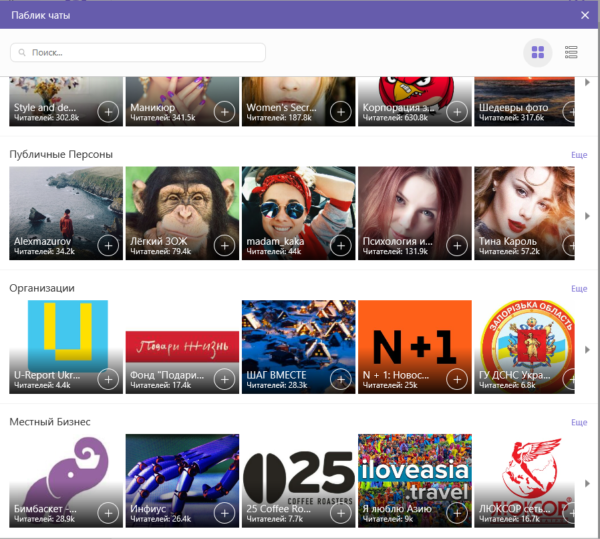Click the Поиск search field

pyautogui.click(x=138, y=52)
